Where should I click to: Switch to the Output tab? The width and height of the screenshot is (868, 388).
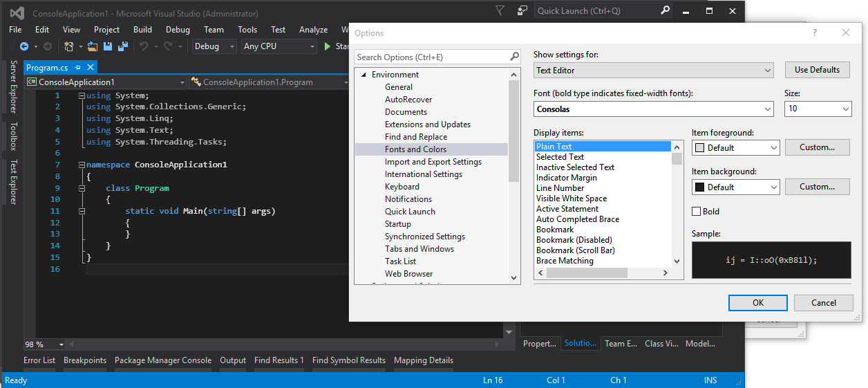pyautogui.click(x=233, y=360)
